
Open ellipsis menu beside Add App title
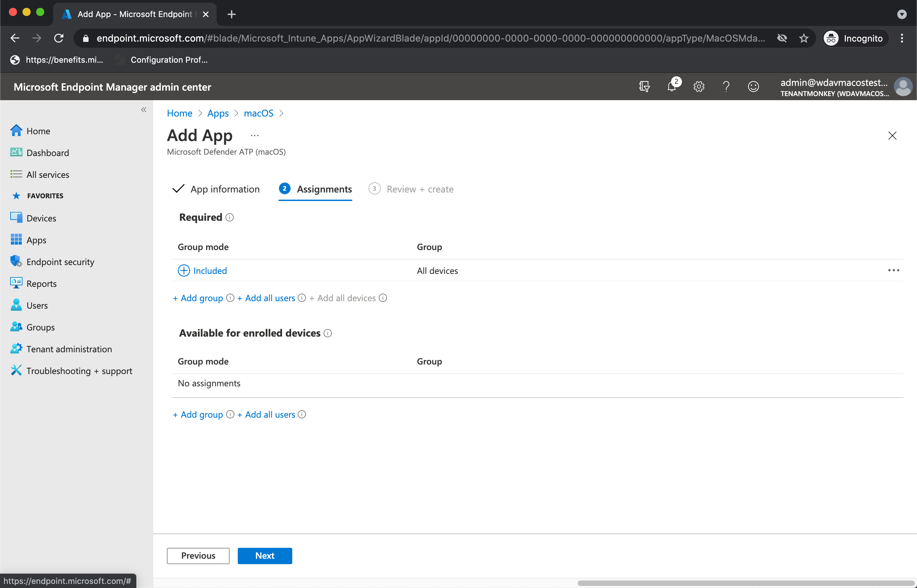(x=255, y=136)
